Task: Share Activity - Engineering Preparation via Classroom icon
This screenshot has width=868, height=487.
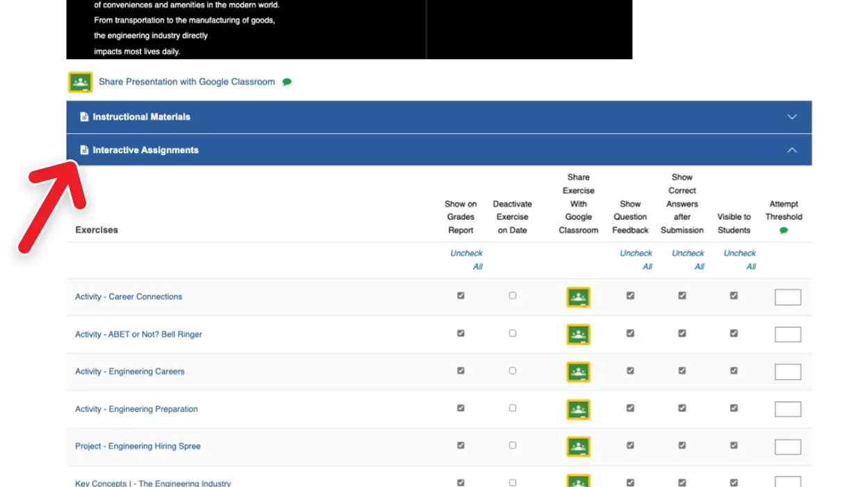Action: point(578,410)
